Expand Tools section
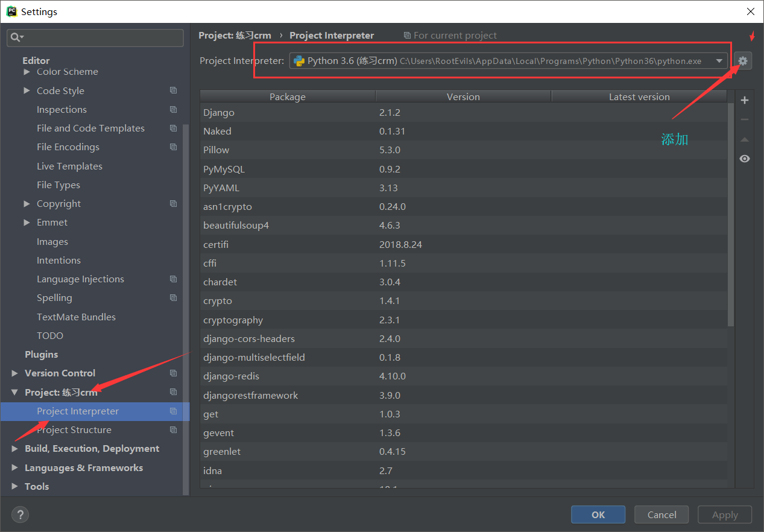764x532 pixels. (x=14, y=486)
